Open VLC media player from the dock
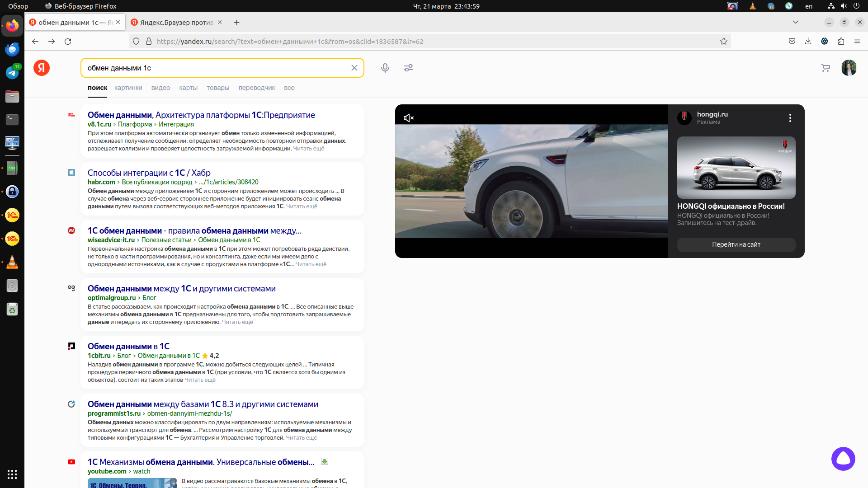Viewport: 868px width, 488px height. 12,262
